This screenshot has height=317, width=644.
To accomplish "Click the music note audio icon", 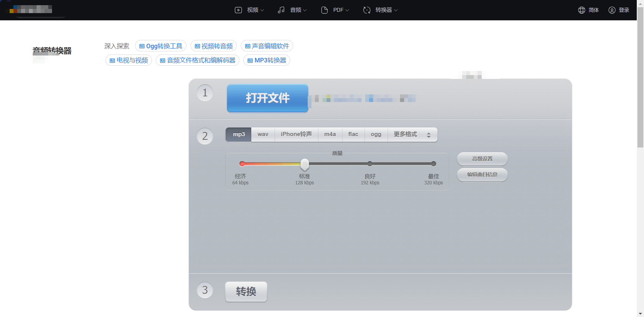I will click(281, 10).
